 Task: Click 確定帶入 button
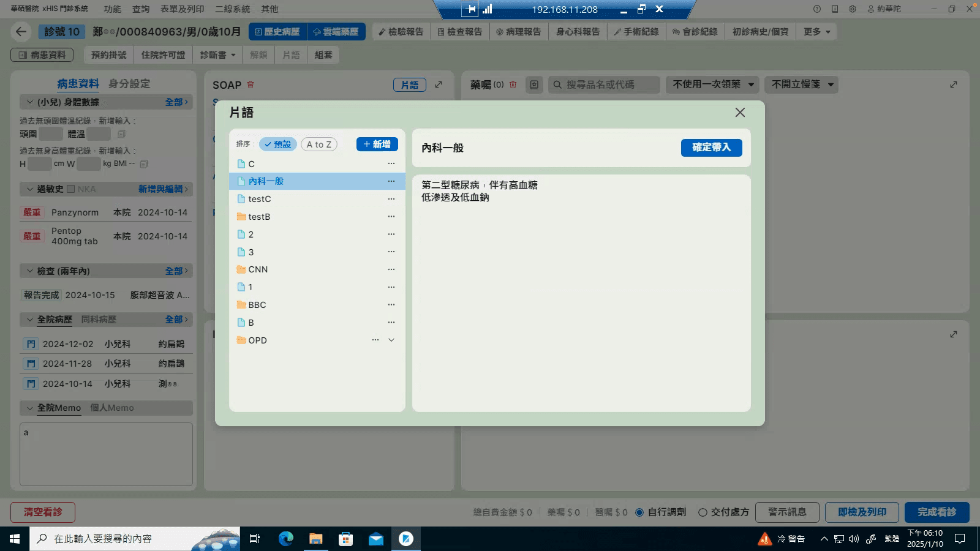712,148
